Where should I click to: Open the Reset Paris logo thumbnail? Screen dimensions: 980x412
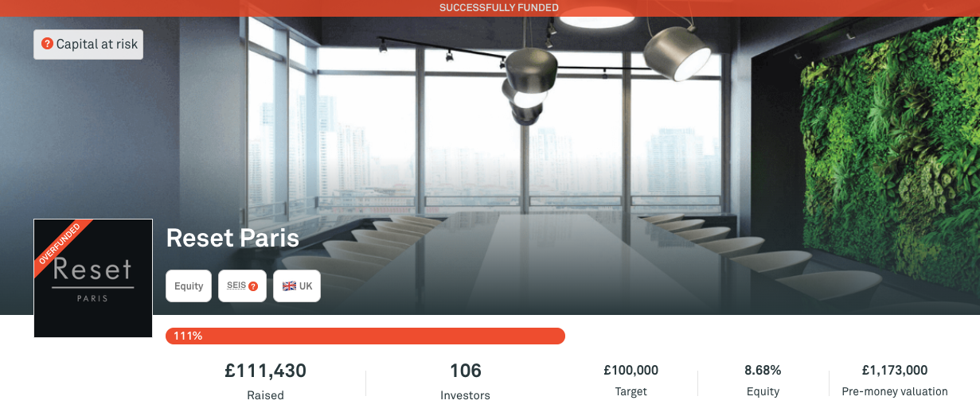click(93, 278)
